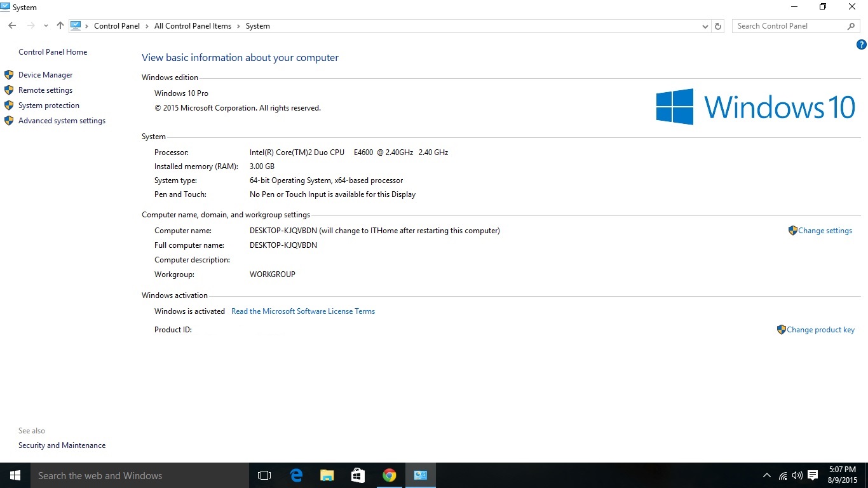
Task: Open Advanced system settings
Action: pos(62,121)
